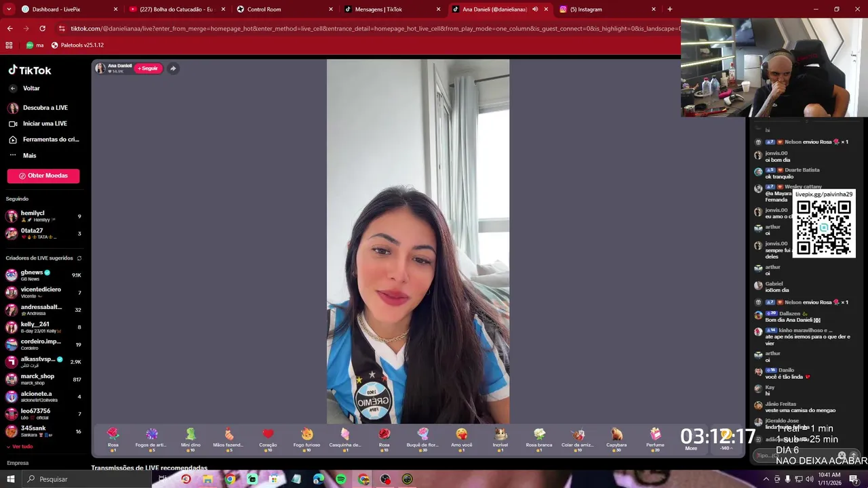Open 345sank suggested live

tap(43, 431)
